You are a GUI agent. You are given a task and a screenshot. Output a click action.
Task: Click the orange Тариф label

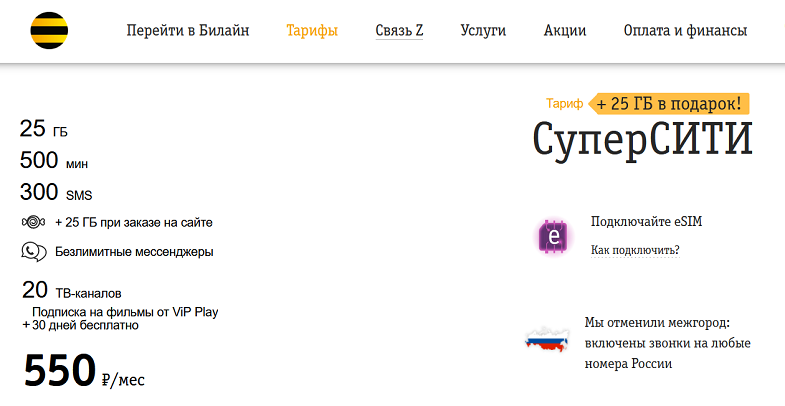564,104
